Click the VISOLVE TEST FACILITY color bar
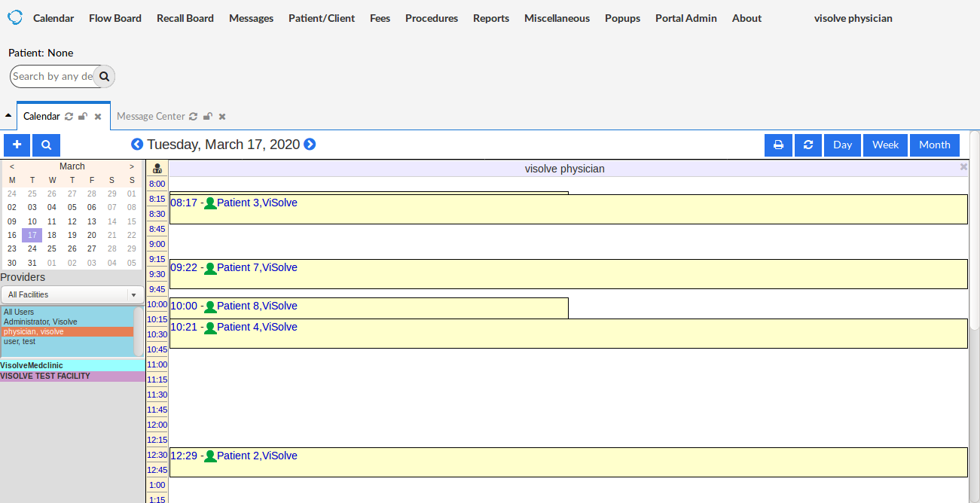Viewport: 980px width, 503px height. pyautogui.click(x=72, y=376)
